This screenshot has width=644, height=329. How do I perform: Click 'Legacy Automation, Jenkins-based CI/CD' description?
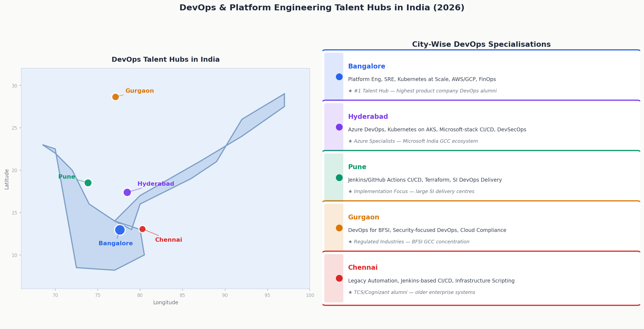(x=431, y=281)
